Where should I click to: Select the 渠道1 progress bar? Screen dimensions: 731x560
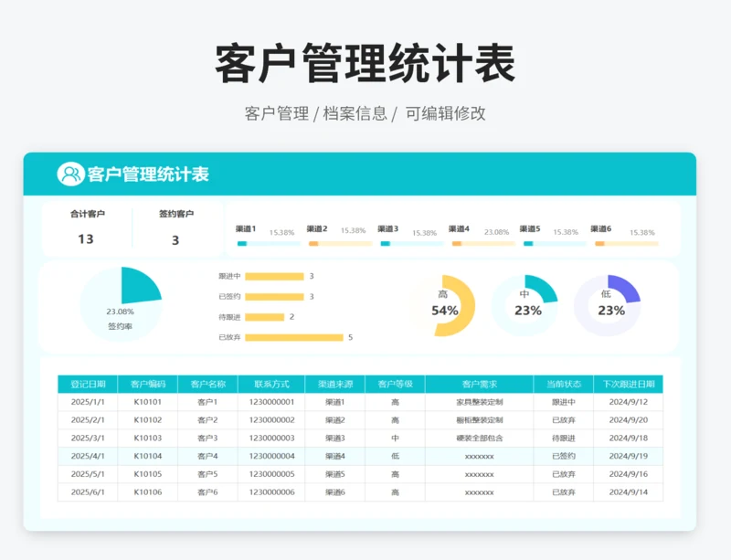pos(269,243)
